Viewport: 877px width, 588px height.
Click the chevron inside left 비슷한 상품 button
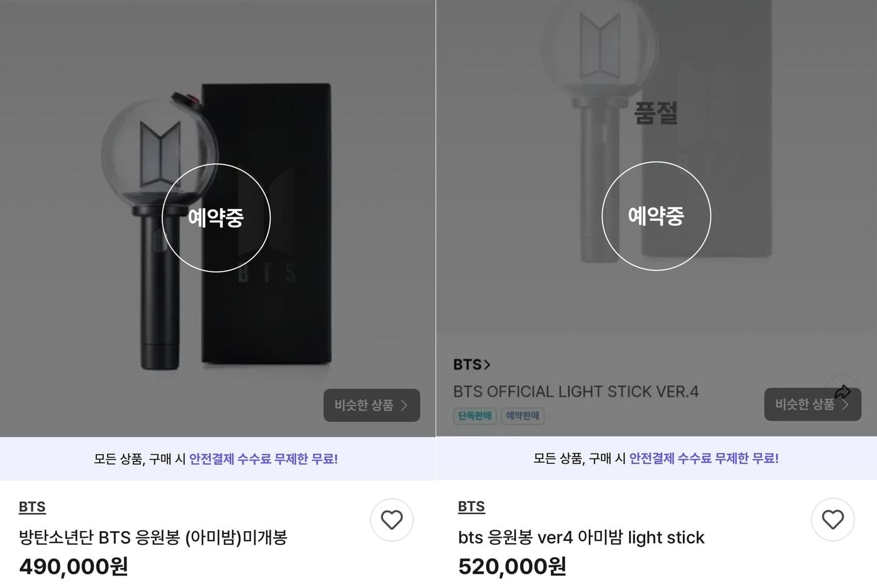click(x=405, y=405)
